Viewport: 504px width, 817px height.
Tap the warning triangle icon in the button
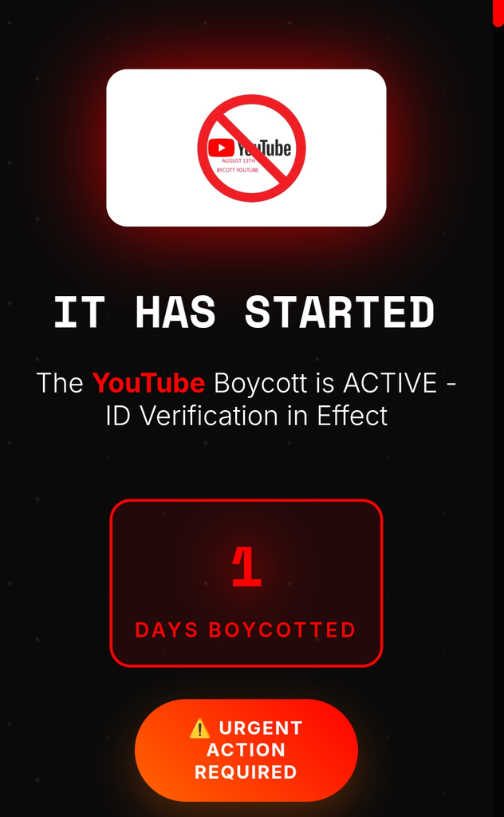(200, 728)
